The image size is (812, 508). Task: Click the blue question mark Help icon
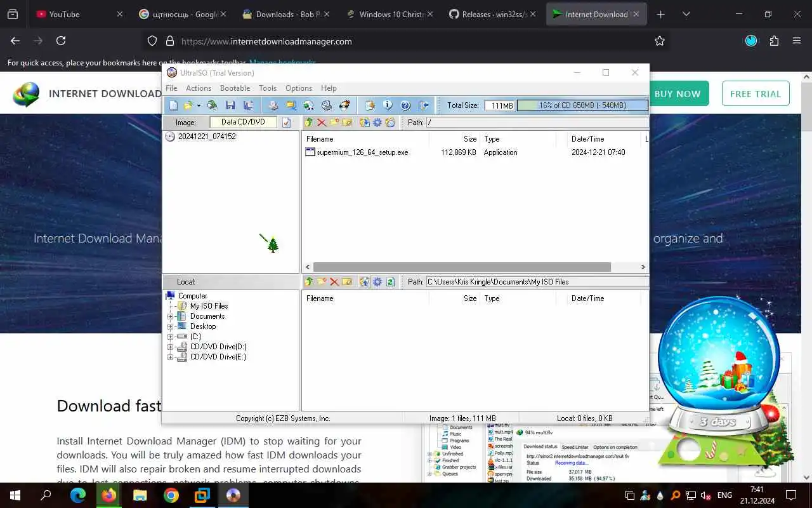pyautogui.click(x=405, y=105)
